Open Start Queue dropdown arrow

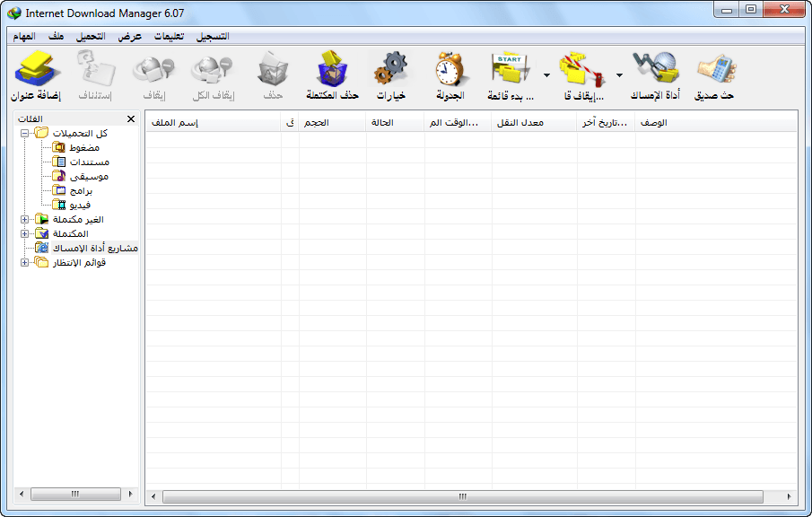tap(546, 75)
